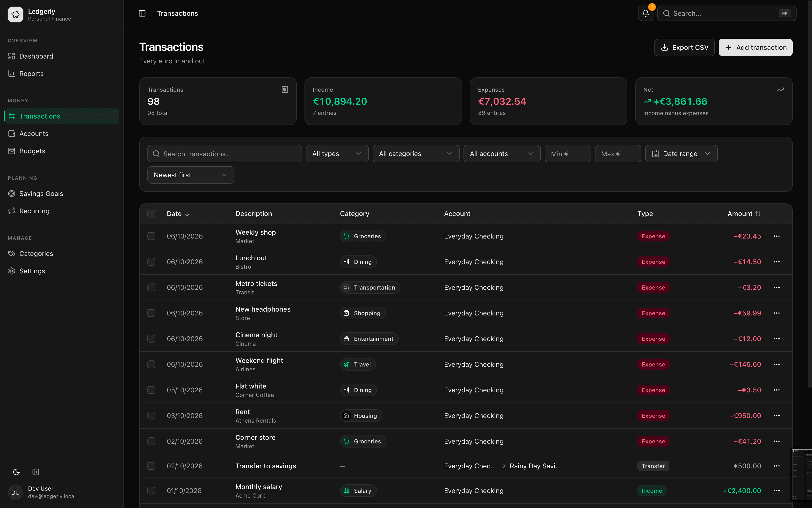Open the Newest first sort dropdown
The image size is (812, 508).
tap(191, 175)
